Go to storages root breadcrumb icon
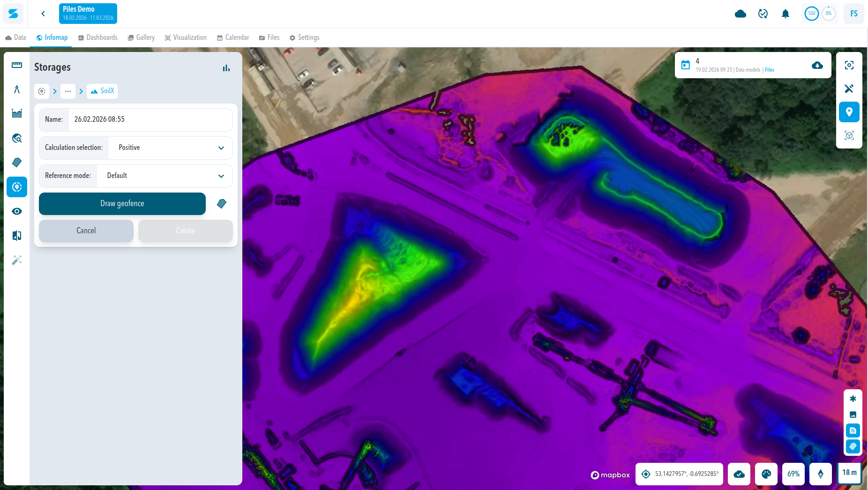 [42, 91]
